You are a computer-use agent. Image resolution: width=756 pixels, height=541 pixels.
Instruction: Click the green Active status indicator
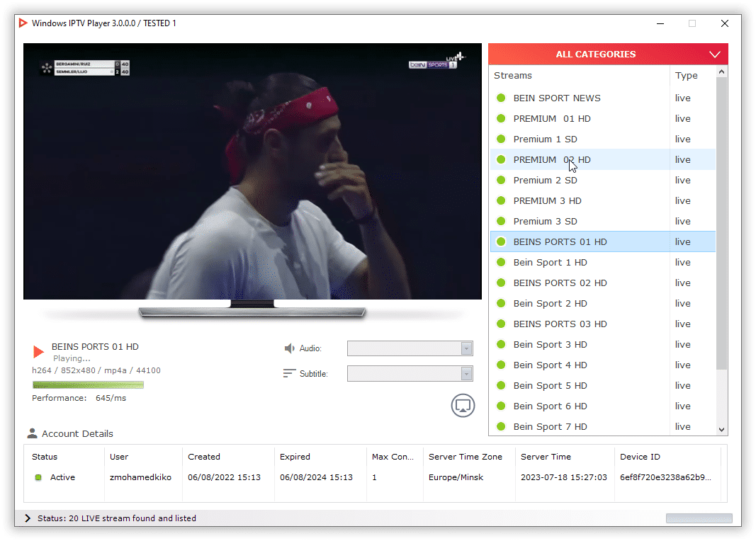pyautogui.click(x=38, y=477)
